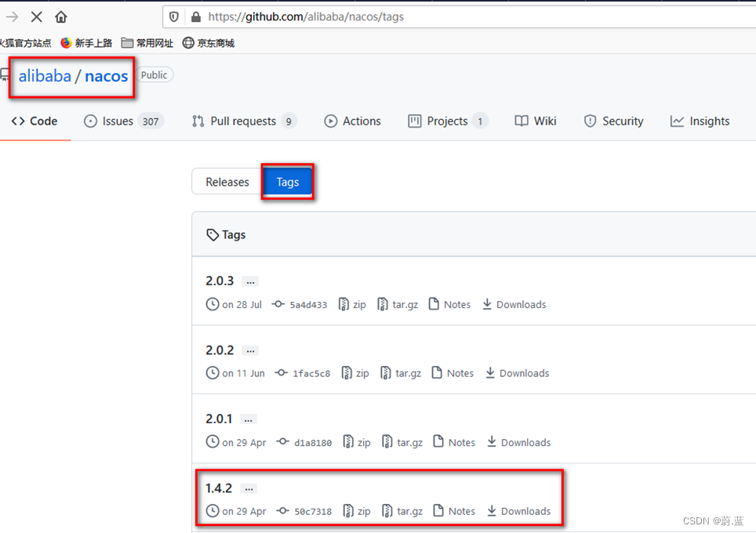The width and height of the screenshot is (756, 533).
Task: Expand ellipsis details for tag 2.0.2
Action: pos(250,350)
